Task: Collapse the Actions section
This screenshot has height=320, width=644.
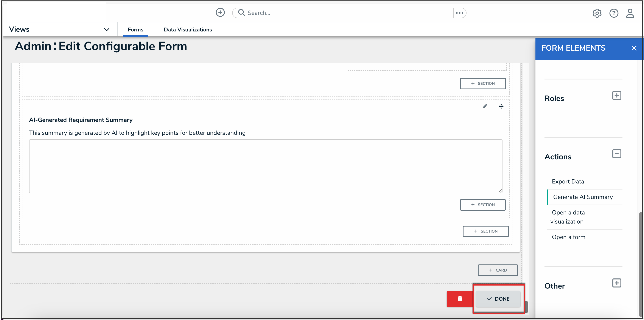Action: (x=616, y=154)
